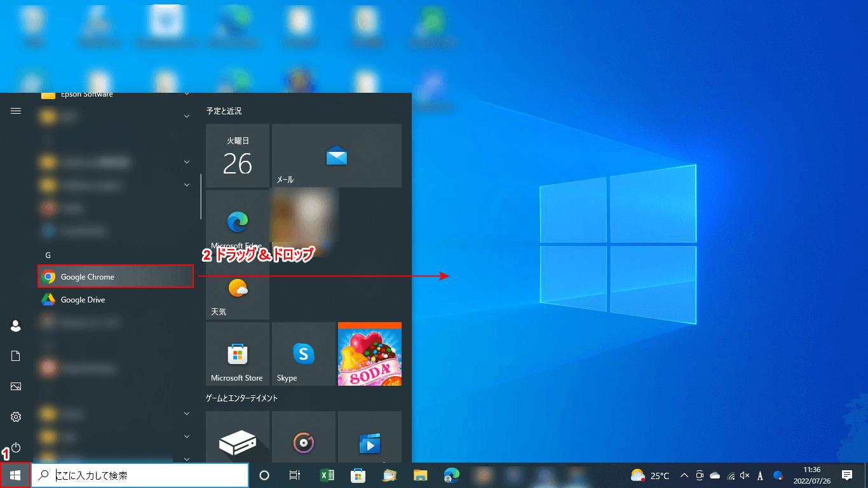Open the clock showing 11:36

pos(812,475)
